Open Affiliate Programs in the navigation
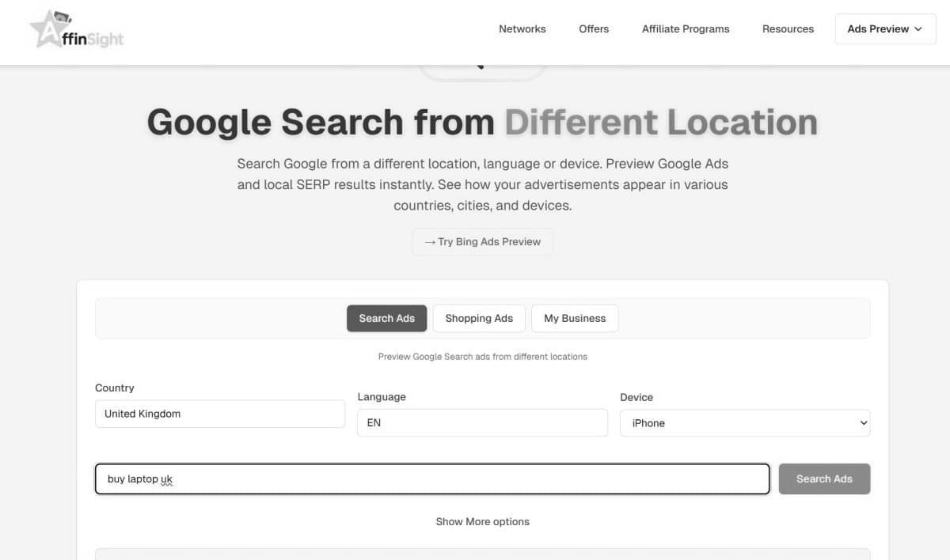This screenshot has height=560, width=950. click(x=686, y=29)
